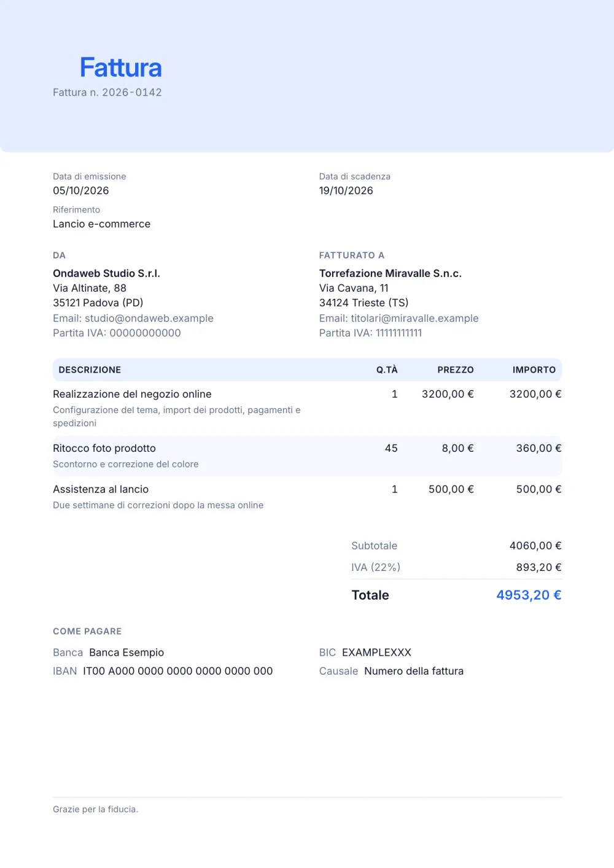
Task: Click the total 4953,20 € in blue
Action: coord(529,595)
